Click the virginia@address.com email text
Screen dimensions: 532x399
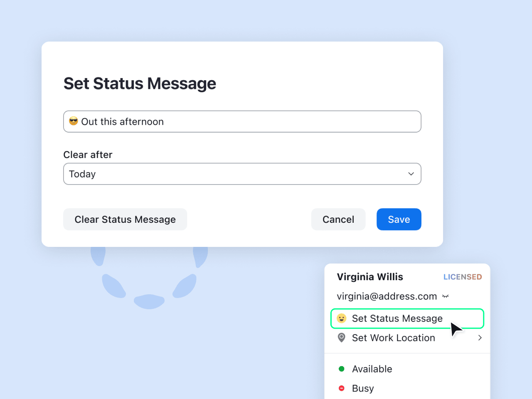[387, 296]
